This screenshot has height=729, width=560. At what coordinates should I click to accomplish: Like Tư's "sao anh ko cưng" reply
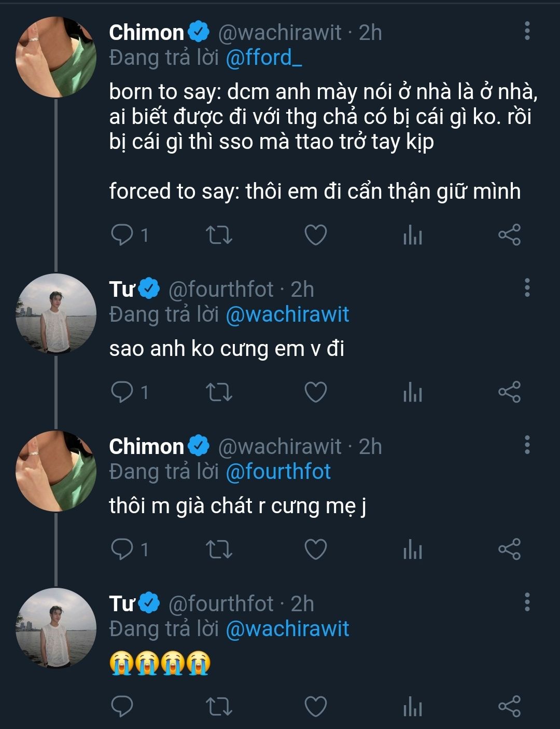coord(315,392)
